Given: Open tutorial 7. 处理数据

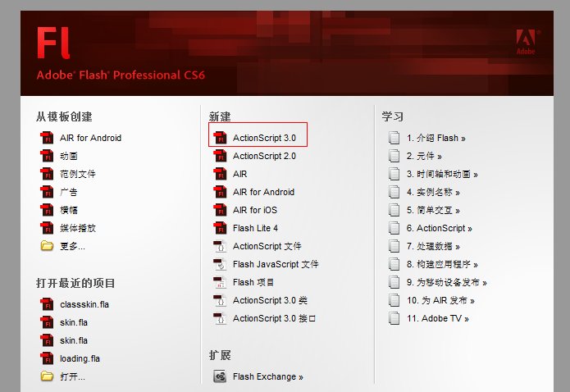Looking at the screenshot, I should 433,246.
